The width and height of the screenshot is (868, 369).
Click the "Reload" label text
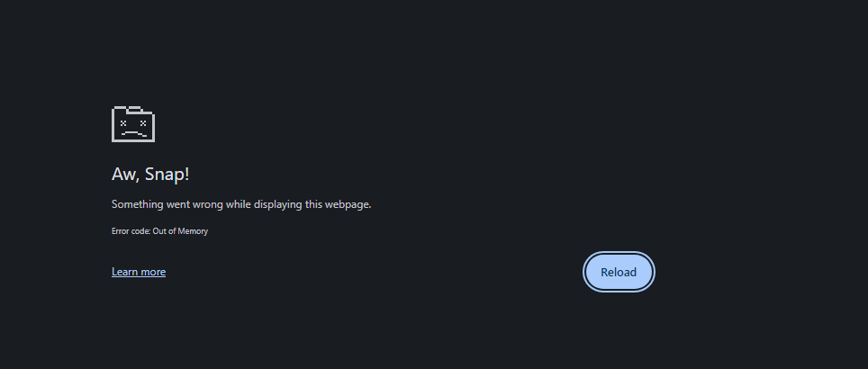tap(619, 272)
